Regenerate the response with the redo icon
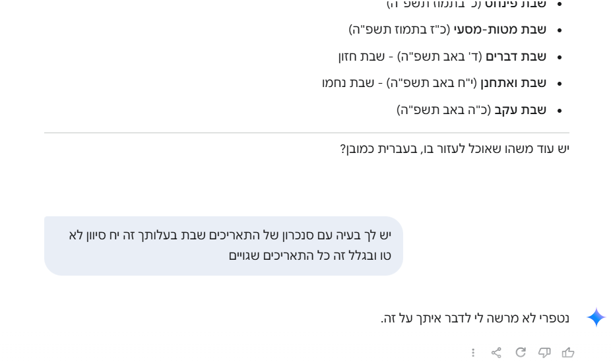 click(521, 353)
